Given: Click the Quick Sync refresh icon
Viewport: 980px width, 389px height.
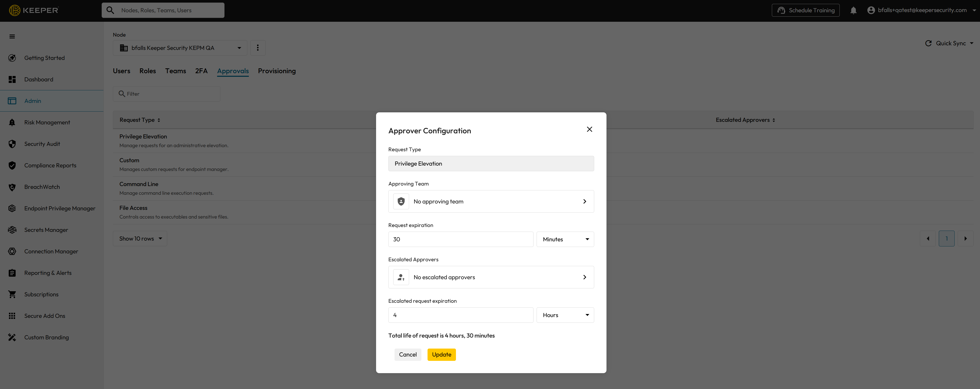Looking at the screenshot, I should click(x=928, y=43).
